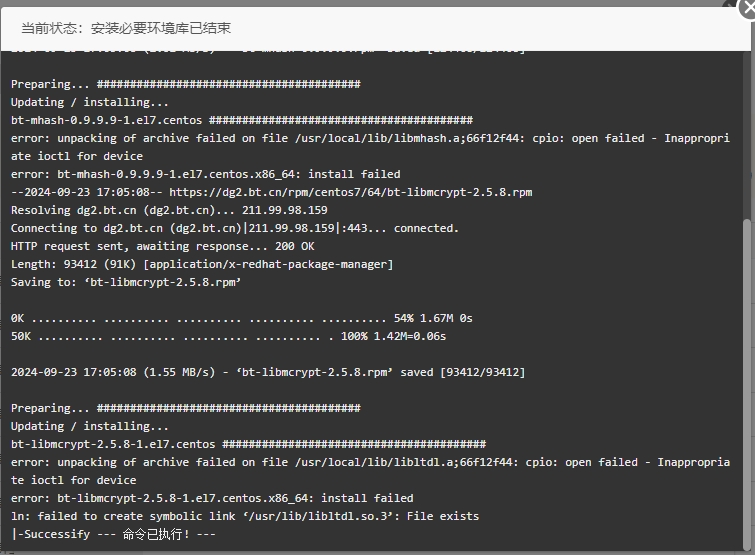This screenshot has height=555, width=755.
Task: Click the Successify 命令已执行 final line
Action: tap(113, 534)
